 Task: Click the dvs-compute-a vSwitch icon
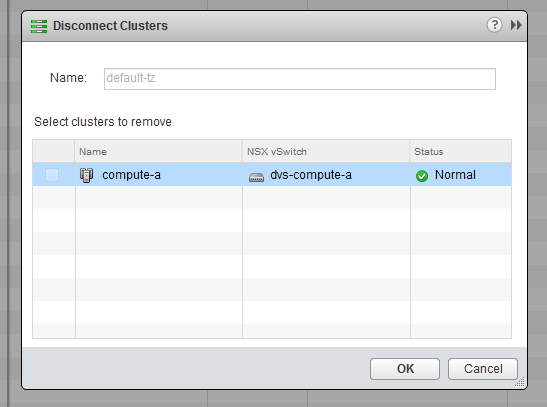coord(256,178)
